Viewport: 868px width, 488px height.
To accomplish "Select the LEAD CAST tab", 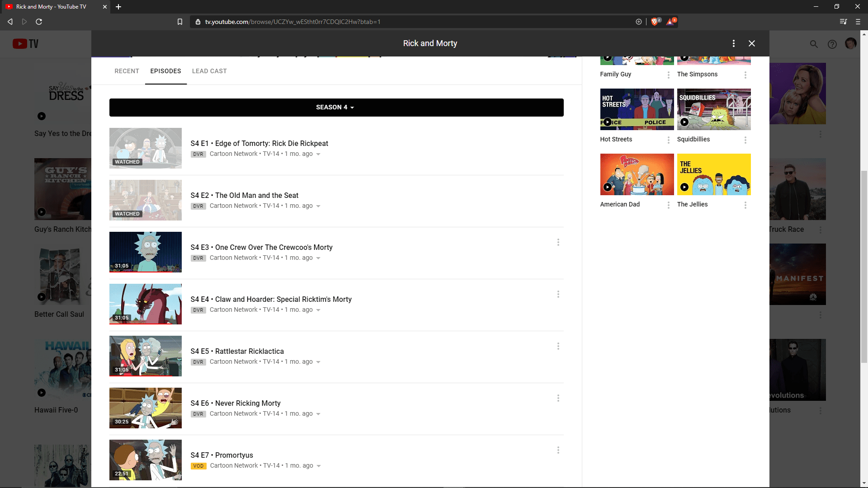I will [209, 71].
